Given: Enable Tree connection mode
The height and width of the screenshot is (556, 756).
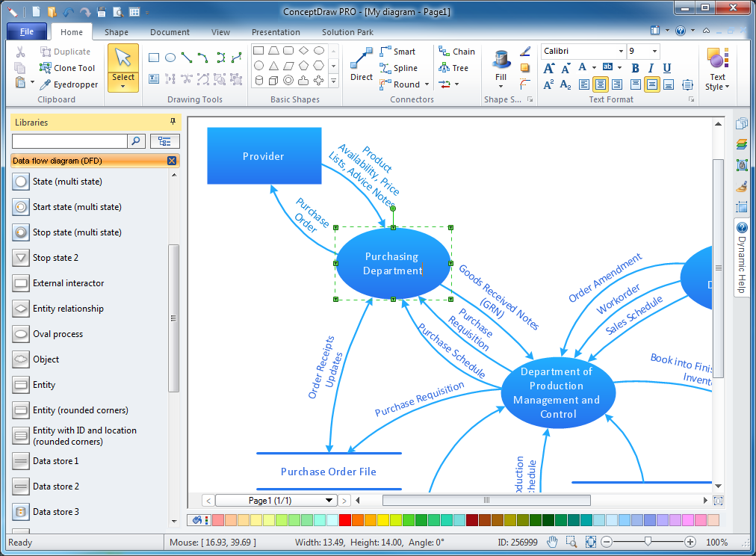Looking at the screenshot, I should pos(453,68).
